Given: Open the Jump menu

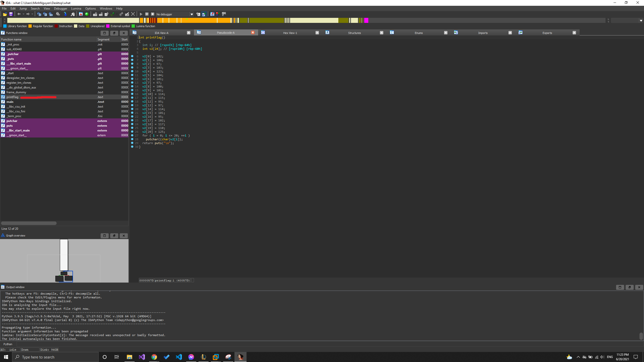Looking at the screenshot, I should coord(23,9).
